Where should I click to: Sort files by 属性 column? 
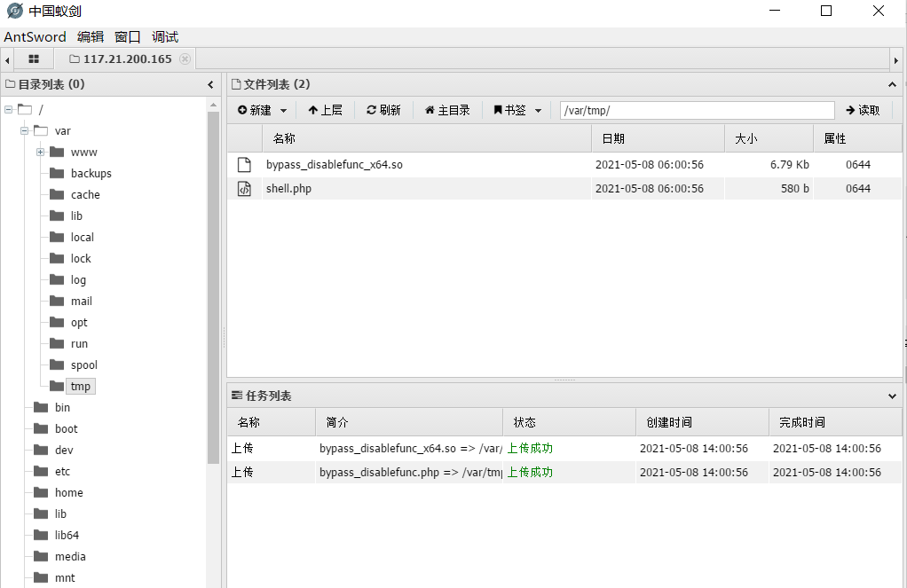click(857, 138)
